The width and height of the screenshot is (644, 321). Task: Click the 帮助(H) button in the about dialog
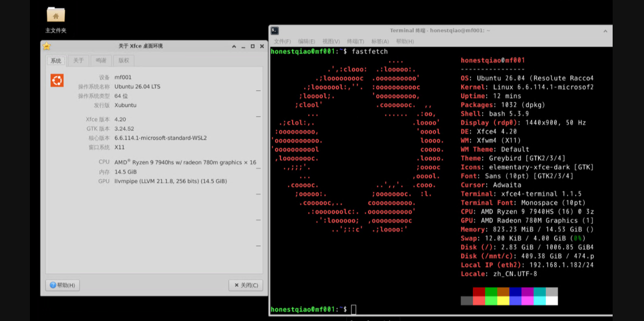pyautogui.click(x=63, y=285)
